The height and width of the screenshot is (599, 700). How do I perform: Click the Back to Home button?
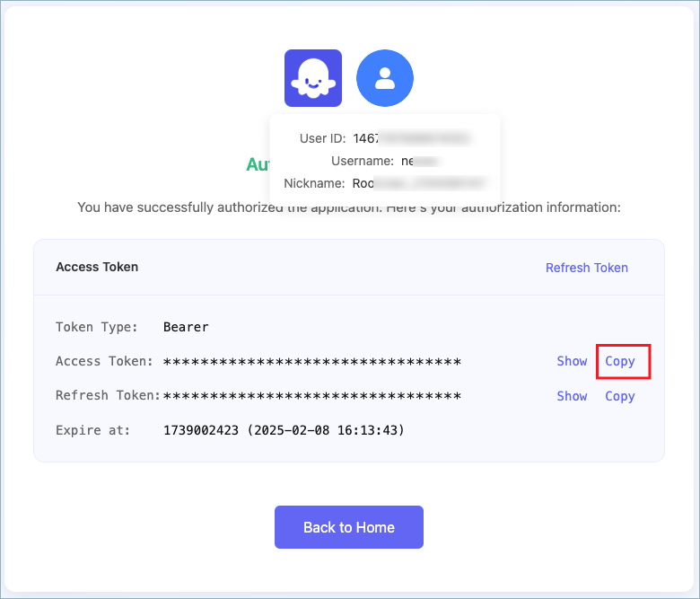coord(349,527)
